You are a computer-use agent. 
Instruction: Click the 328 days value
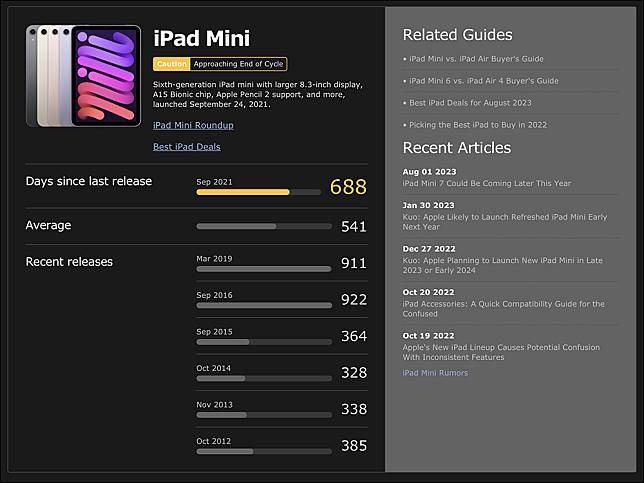(354, 373)
